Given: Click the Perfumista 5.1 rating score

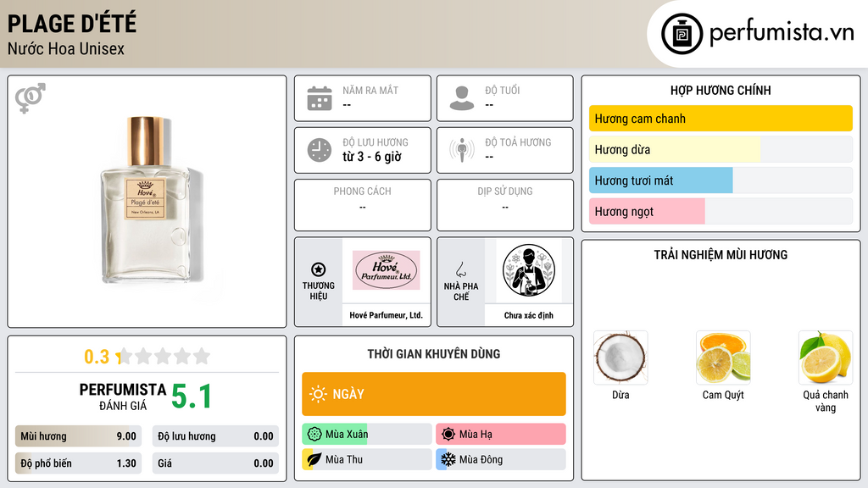Looking at the screenshot, I should tap(191, 396).
